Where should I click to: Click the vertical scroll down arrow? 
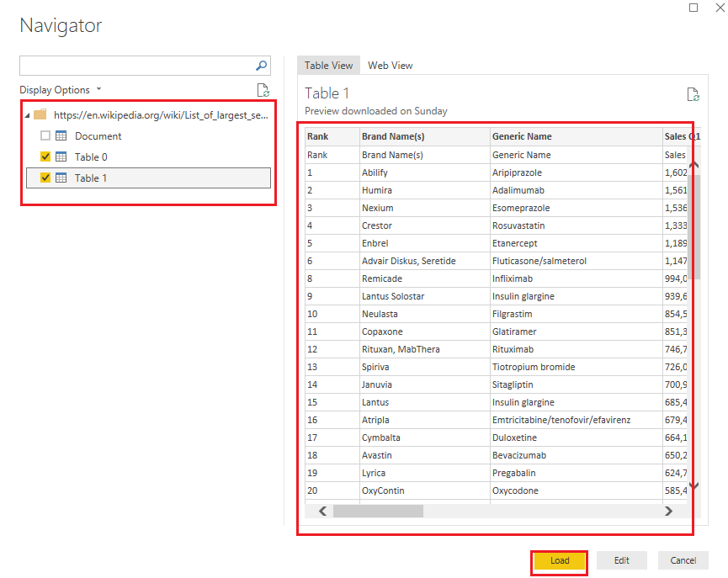[x=694, y=485]
